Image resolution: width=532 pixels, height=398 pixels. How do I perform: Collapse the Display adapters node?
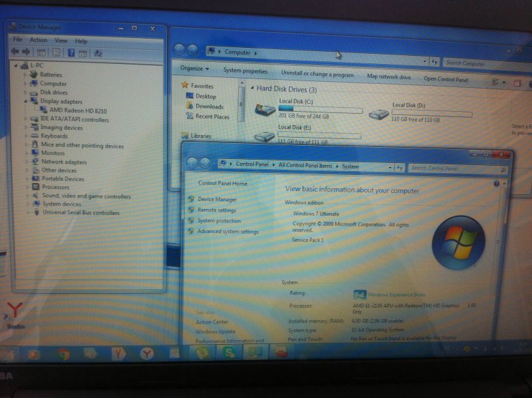click(x=26, y=102)
